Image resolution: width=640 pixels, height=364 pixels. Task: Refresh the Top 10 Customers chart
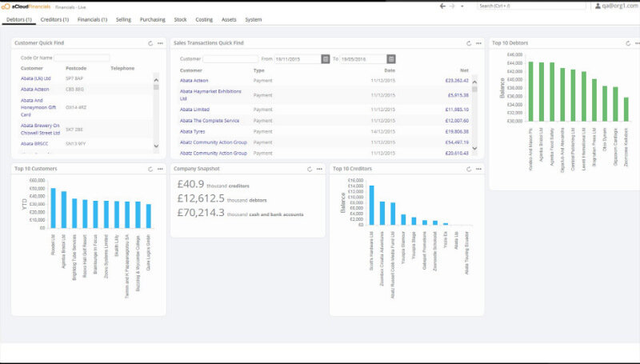pyautogui.click(x=150, y=169)
